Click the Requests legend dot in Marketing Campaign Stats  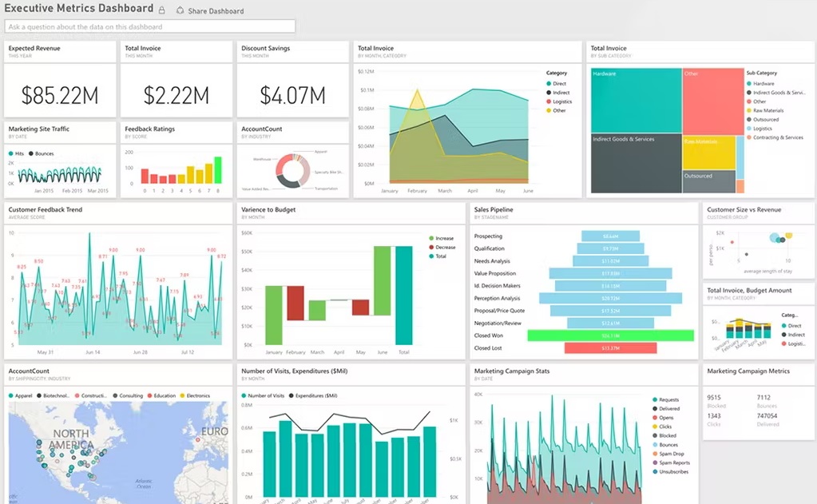tap(654, 399)
